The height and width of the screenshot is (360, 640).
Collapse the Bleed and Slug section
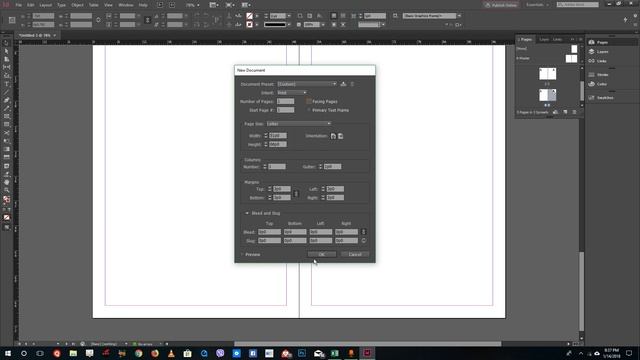pos(247,213)
